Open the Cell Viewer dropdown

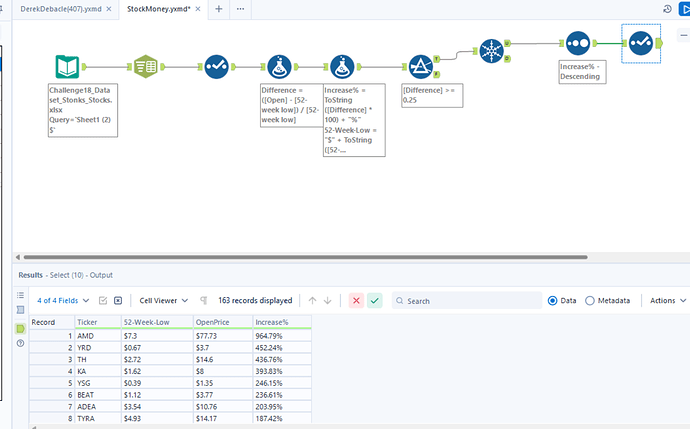pyautogui.click(x=164, y=301)
